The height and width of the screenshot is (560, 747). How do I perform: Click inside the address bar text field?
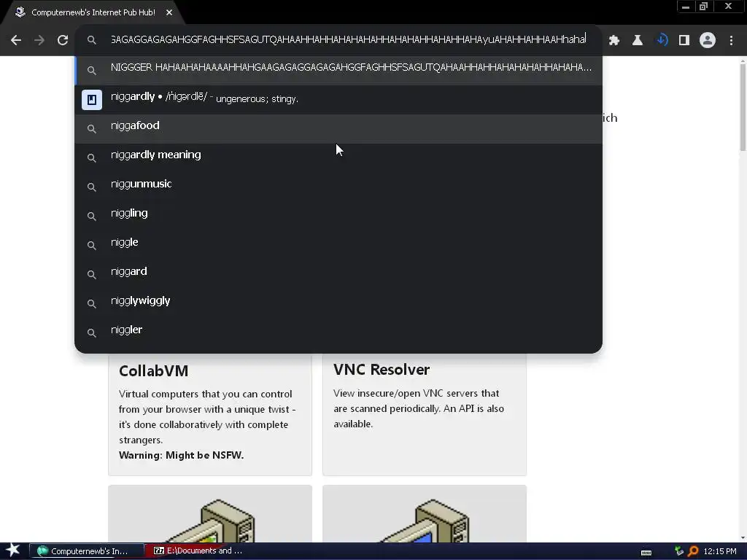pyautogui.click(x=348, y=39)
